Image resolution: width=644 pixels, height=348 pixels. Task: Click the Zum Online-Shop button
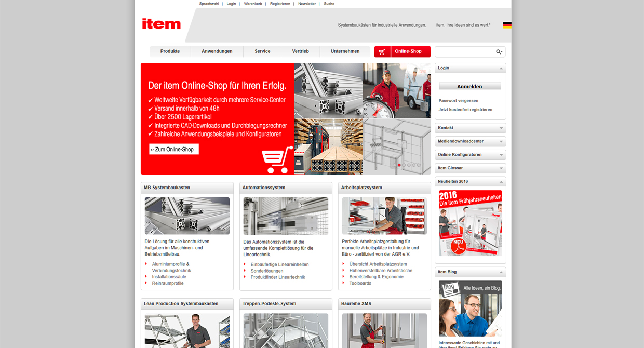(174, 149)
